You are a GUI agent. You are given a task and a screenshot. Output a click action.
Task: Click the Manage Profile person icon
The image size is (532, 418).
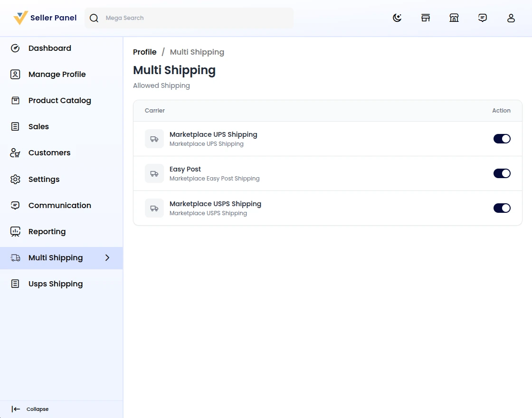click(x=15, y=74)
